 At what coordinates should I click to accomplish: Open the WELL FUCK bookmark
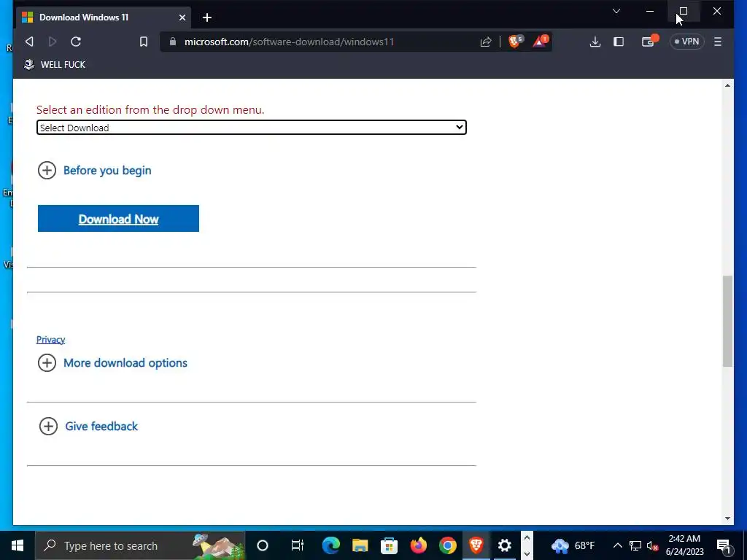click(55, 64)
